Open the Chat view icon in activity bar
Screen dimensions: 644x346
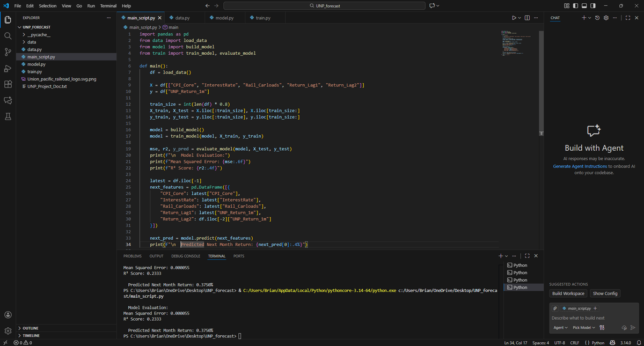pos(8,100)
